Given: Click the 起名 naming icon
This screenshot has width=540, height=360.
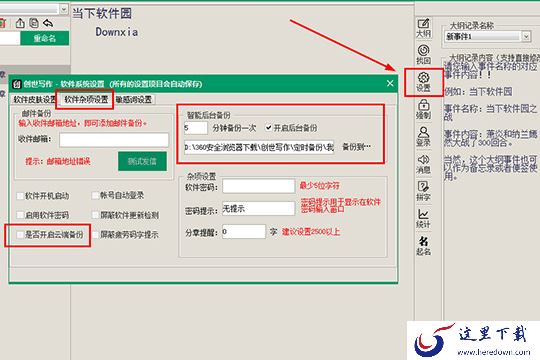Looking at the screenshot, I should pyautogui.click(x=423, y=246).
